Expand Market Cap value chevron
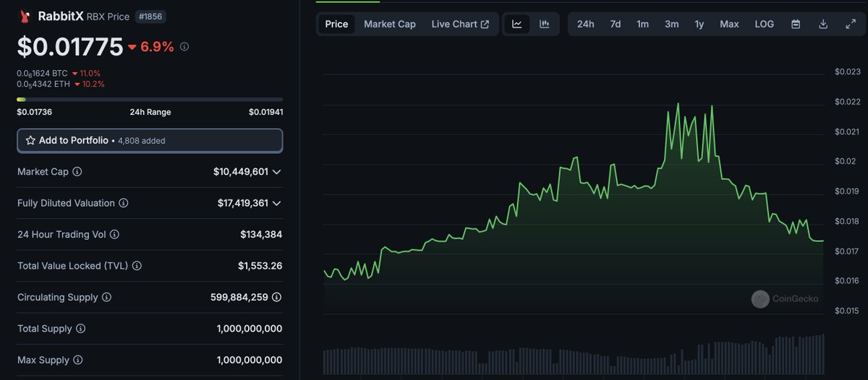This screenshot has height=380, width=868. click(277, 172)
